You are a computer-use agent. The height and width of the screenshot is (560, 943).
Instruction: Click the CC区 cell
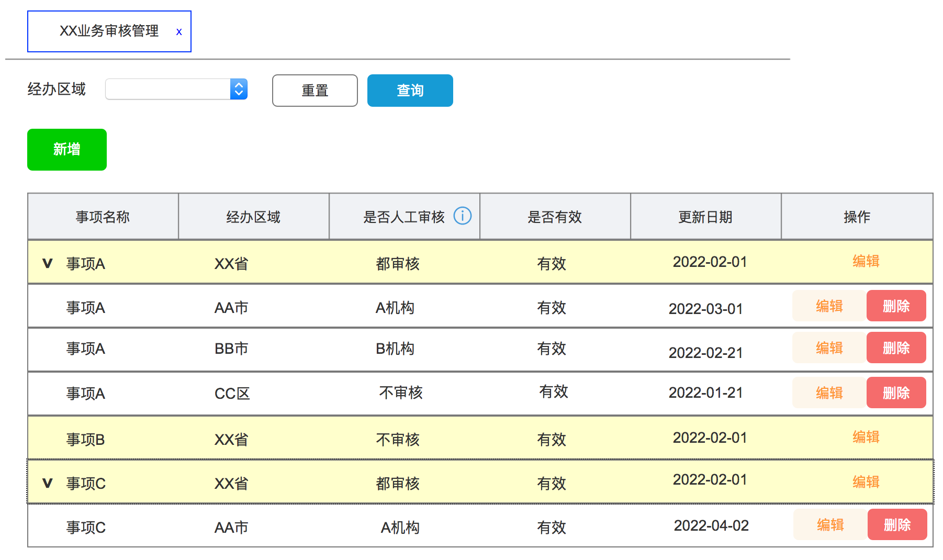coord(232,394)
